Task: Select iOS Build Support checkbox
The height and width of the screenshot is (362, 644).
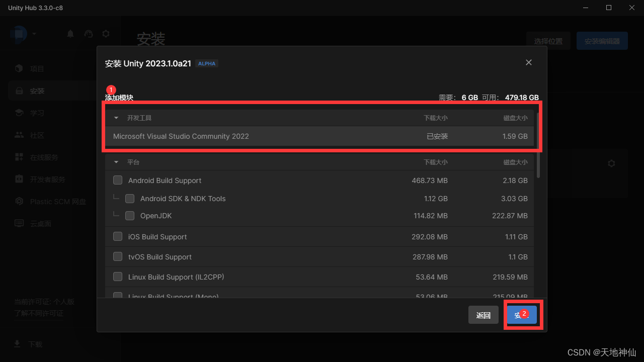Action: tap(118, 236)
